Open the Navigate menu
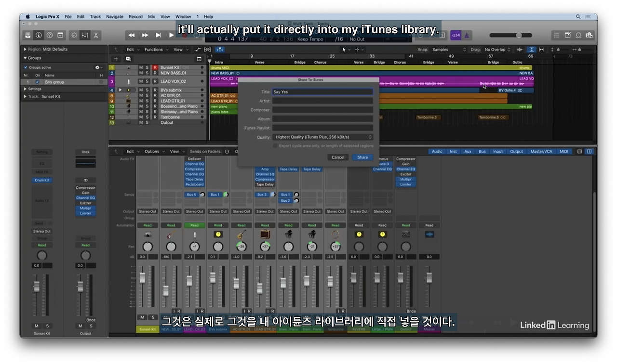Image resolution: width=617 pixels, height=364 pixels. click(115, 16)
